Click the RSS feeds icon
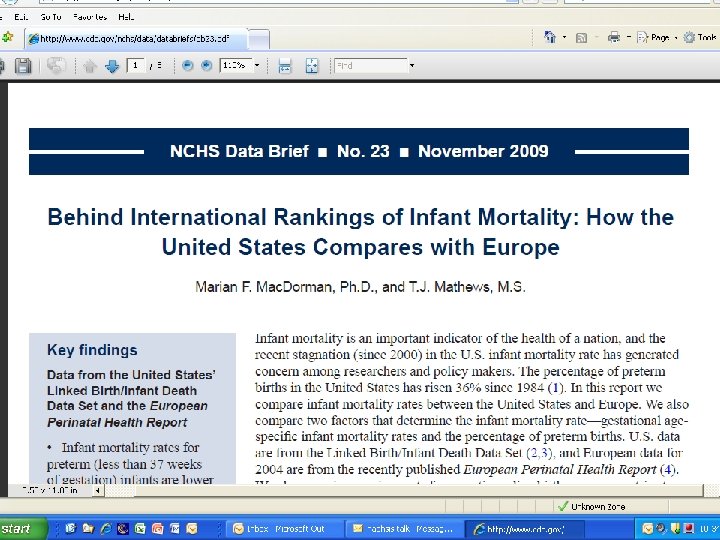Image resolution: width=720 pixels, height=540 pixels. tap(581, 38)
